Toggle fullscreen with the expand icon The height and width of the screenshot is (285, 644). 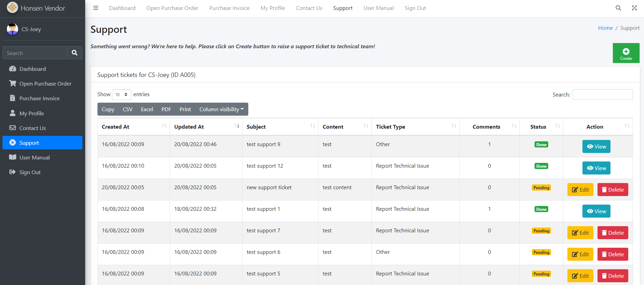634,8
